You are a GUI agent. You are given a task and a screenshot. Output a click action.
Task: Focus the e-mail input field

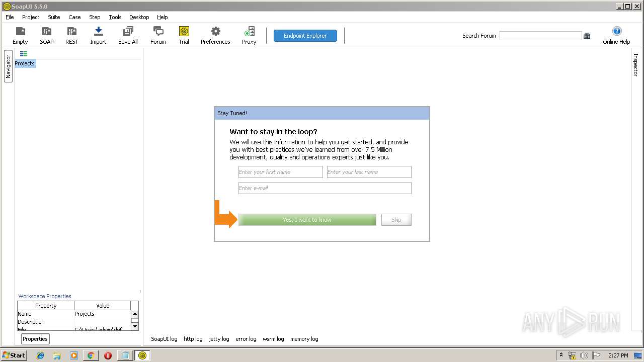pyautogui.click(x=325, y=188)
